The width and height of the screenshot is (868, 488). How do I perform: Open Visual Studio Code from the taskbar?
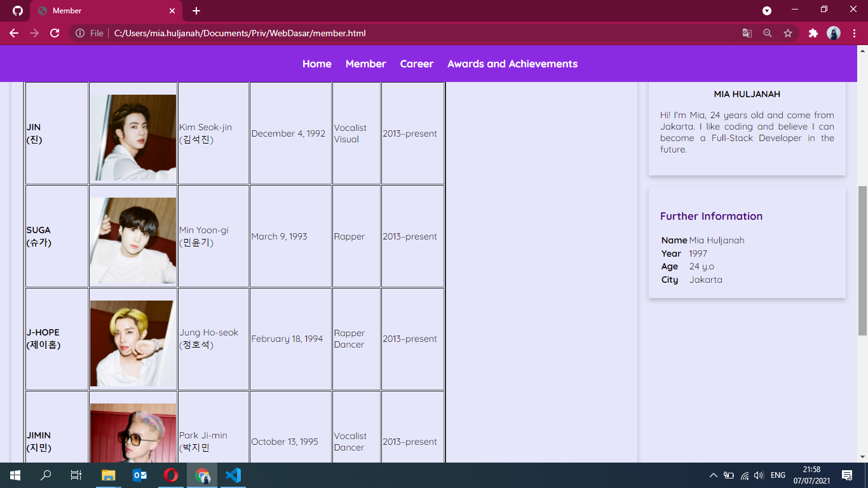pyautogui.click(x=233, y=475)
